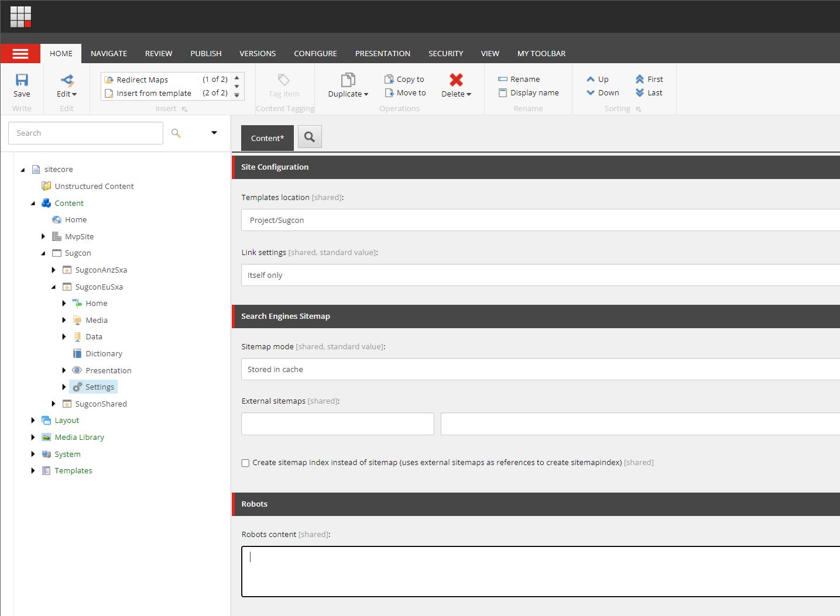Collapse the Search Engines Sitemap section header
Viewport: 840px width, 616px height.
point(536,316)
